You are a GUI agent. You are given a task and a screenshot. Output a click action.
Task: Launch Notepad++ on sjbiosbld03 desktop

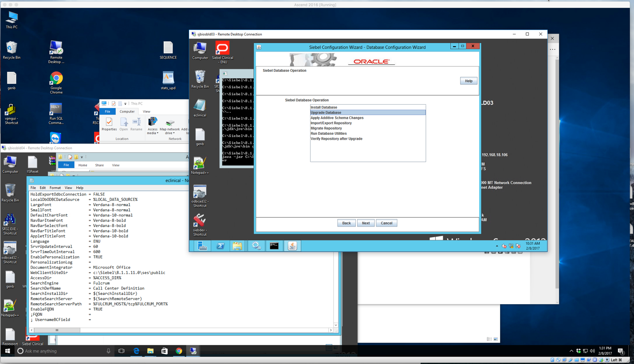click(200, 166)
